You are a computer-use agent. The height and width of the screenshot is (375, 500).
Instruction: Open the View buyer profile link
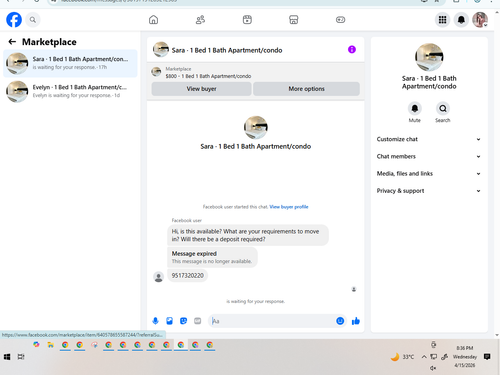[x=289, y=207]
